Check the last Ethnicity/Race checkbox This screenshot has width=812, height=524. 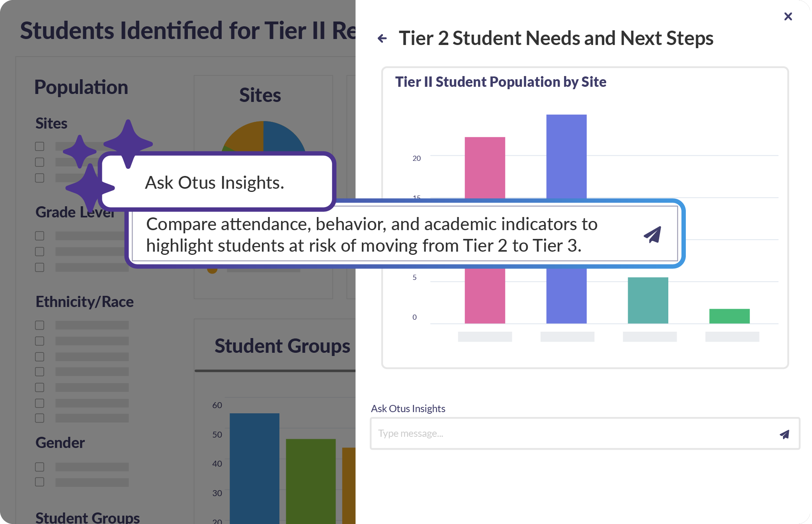[x=40, y=418]
